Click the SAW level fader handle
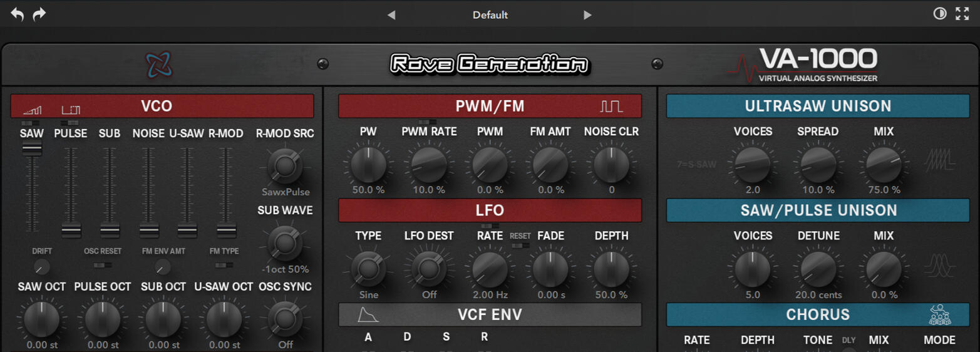The height and width of the screenshot is (352, 980). (x=31, y=148)
